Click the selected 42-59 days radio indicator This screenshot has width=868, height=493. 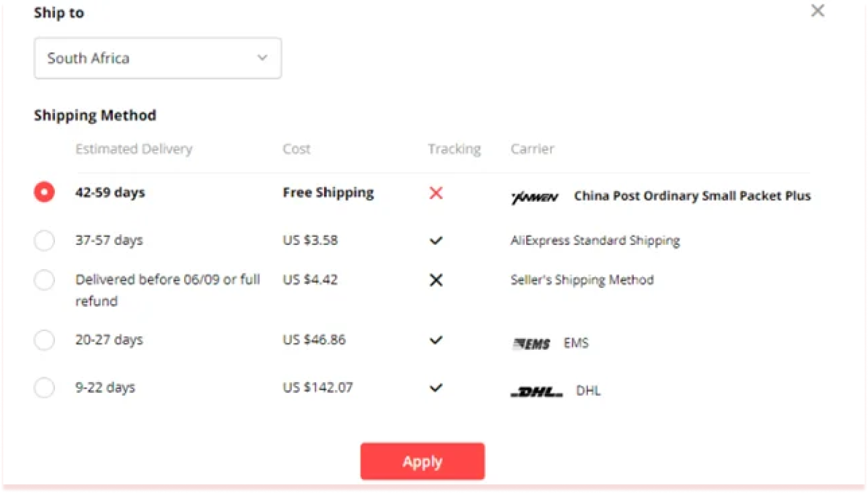(x=44, y=192)
